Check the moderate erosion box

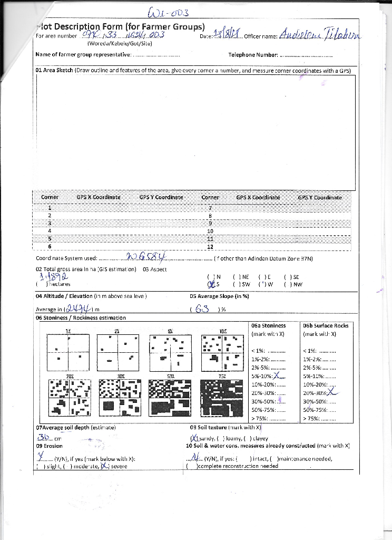(x=67, y=466)
